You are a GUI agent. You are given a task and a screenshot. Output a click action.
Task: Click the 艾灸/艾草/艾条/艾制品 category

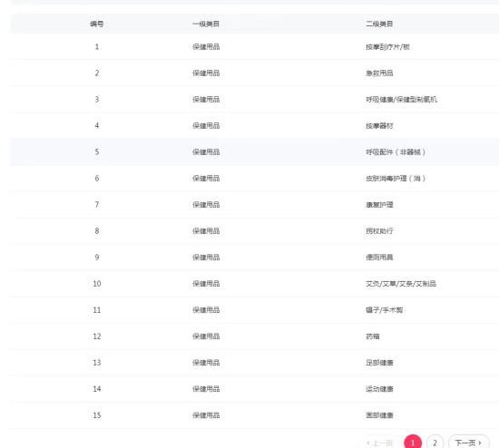(x=401, y=284)
